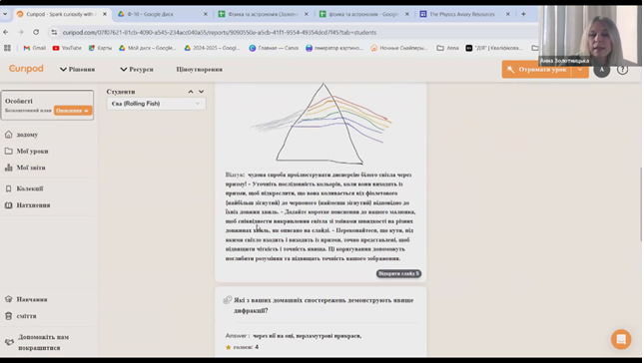Screen dimensions: 644x363
Task: Go back with browser back arrow
Action: [x=6, y=32]
